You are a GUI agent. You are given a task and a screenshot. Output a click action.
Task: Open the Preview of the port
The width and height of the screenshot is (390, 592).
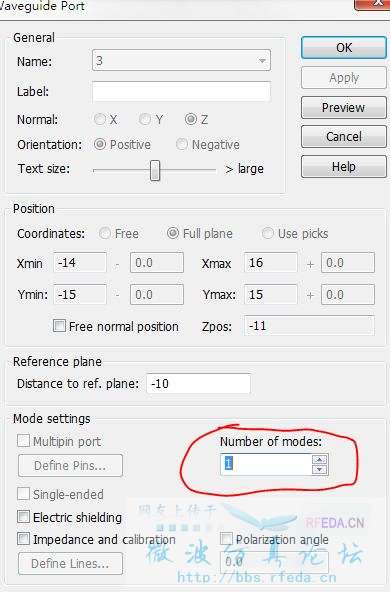click(x=344, y=108)
